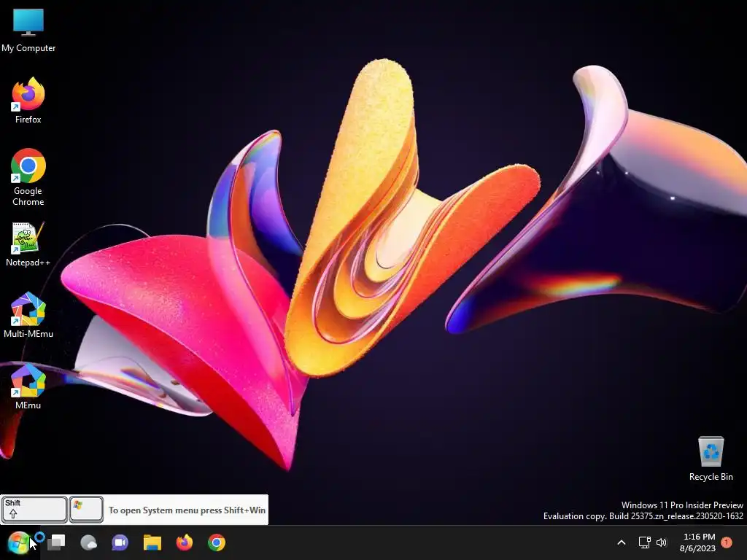Open the network status tray icon
Screen dimensions: 747x560
[x=645, y=542]
